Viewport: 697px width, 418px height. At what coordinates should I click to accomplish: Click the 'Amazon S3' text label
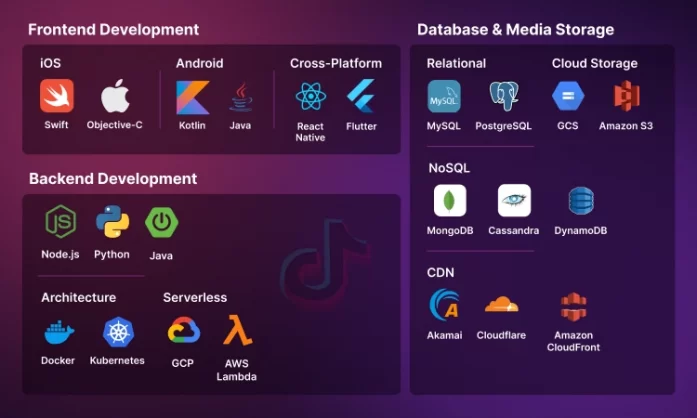[626, 126]
